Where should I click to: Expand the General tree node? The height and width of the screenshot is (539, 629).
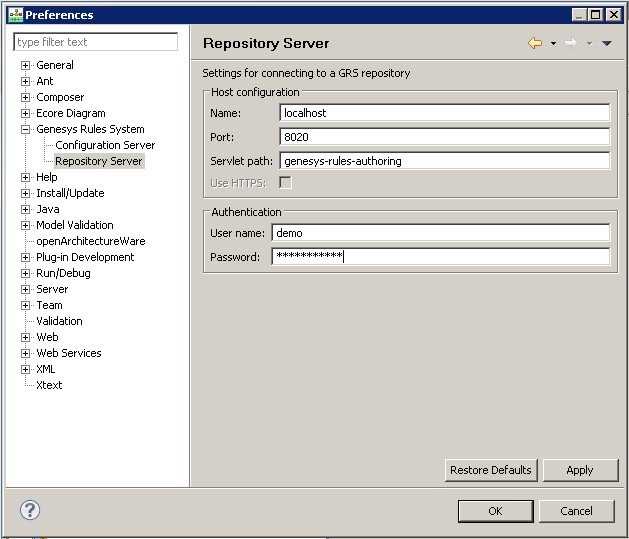(26, 65)
